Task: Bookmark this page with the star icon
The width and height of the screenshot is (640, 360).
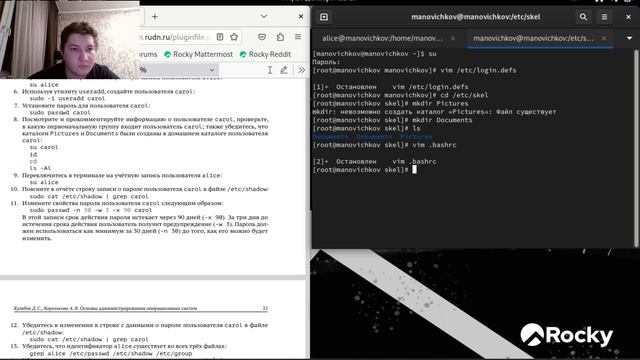Action: [234, 37]
